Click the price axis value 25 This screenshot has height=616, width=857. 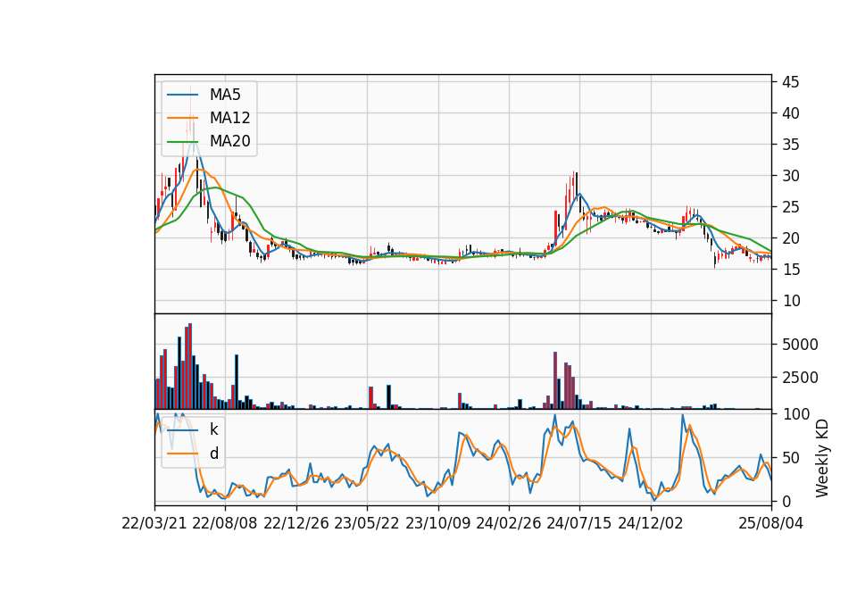click(791, 206)
